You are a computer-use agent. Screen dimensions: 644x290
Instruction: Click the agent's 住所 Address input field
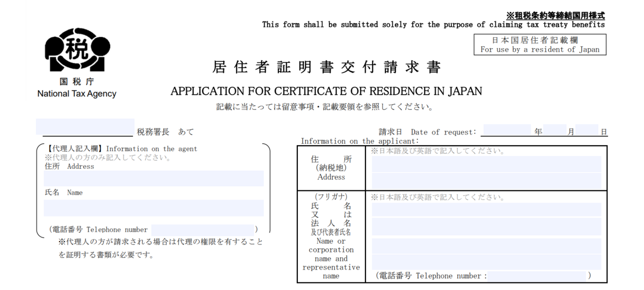click(x=153, y=179)
